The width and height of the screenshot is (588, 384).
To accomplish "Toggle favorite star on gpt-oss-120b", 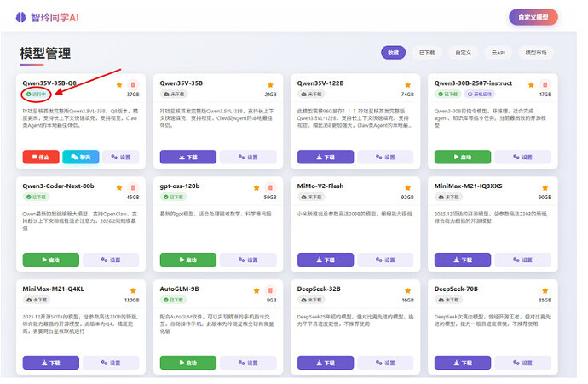I will tap(257, 188).
